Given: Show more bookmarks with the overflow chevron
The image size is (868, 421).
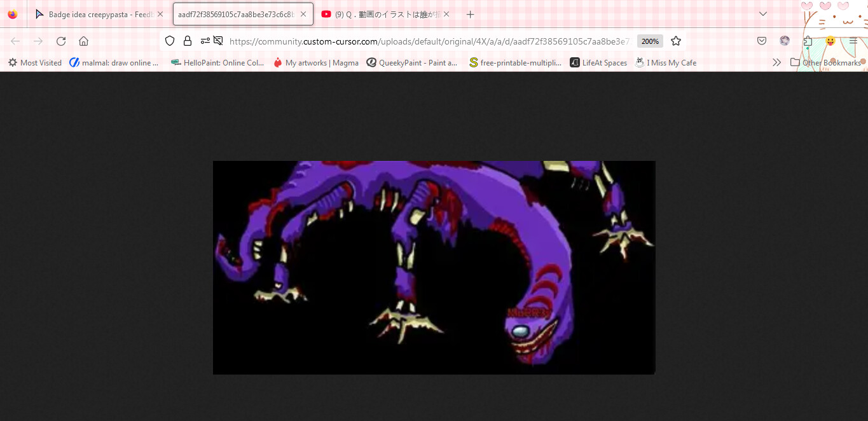Looking at the screenshot, I should pos(776,62).
